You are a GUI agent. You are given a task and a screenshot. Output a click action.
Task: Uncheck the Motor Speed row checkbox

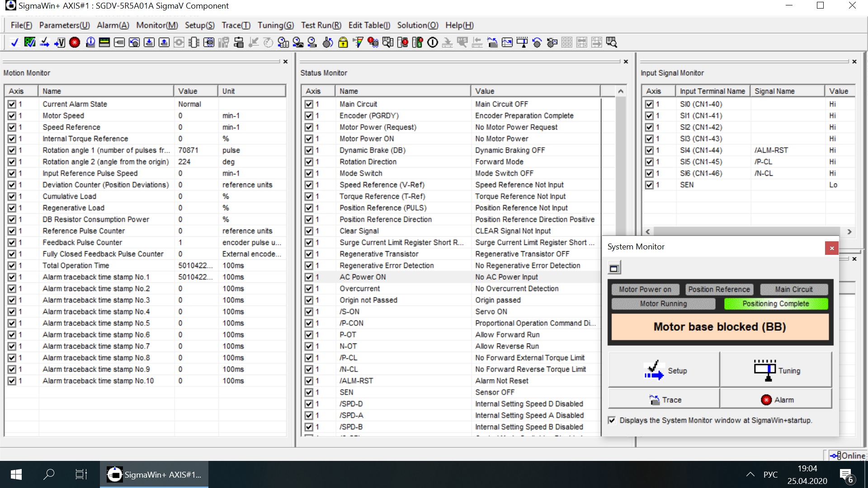click(x=12, y=116)
